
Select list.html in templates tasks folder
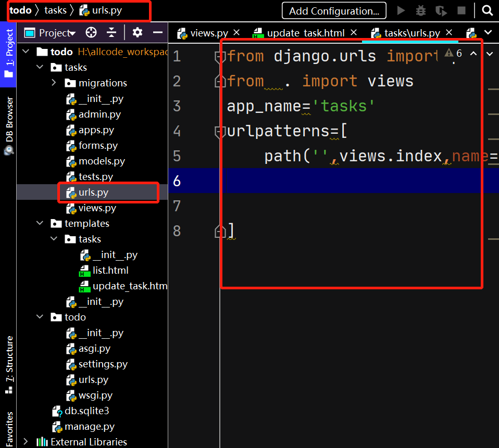[104, 270]
